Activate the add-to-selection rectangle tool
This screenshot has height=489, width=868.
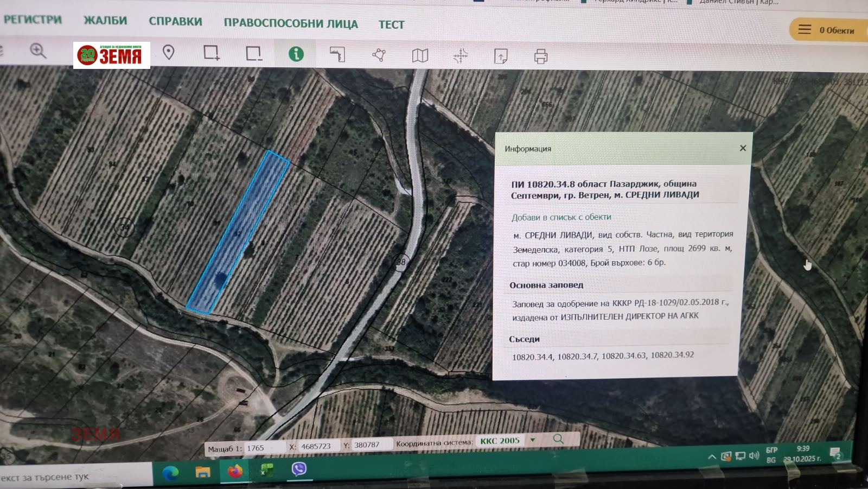(x=211, y=53)
